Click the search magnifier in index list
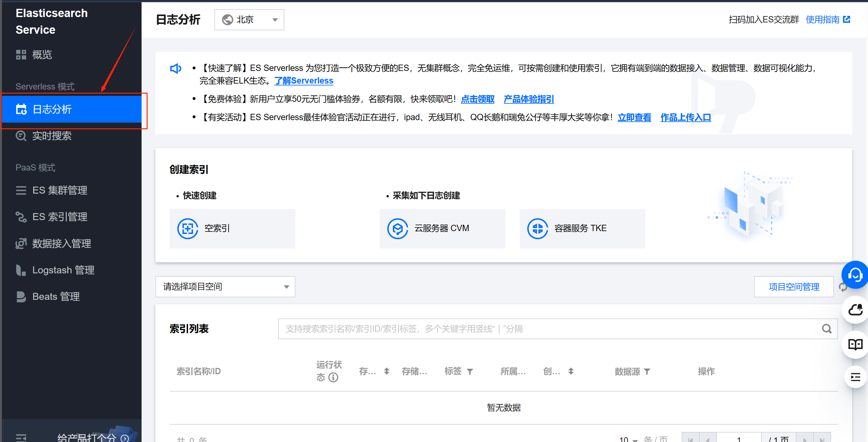 tap(826, 329)
